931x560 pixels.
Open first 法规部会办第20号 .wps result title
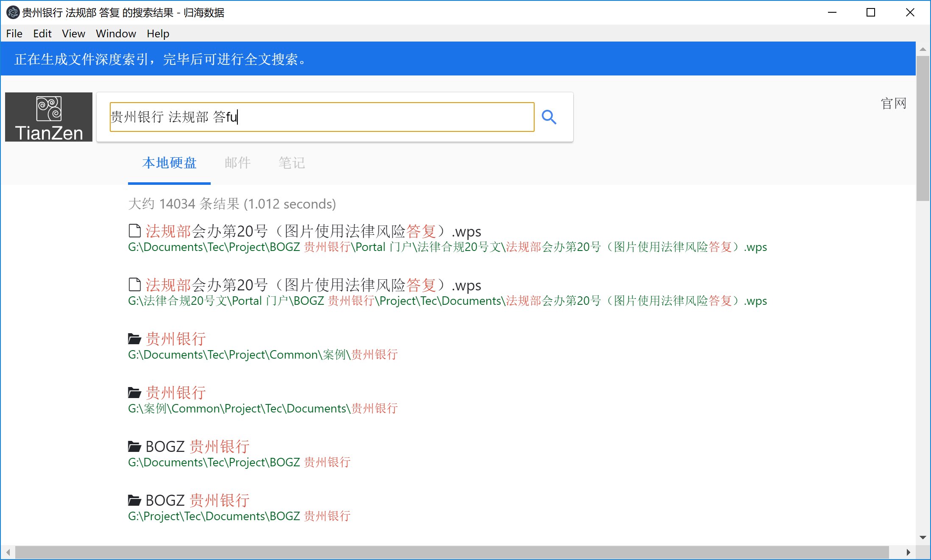[313, 231]
